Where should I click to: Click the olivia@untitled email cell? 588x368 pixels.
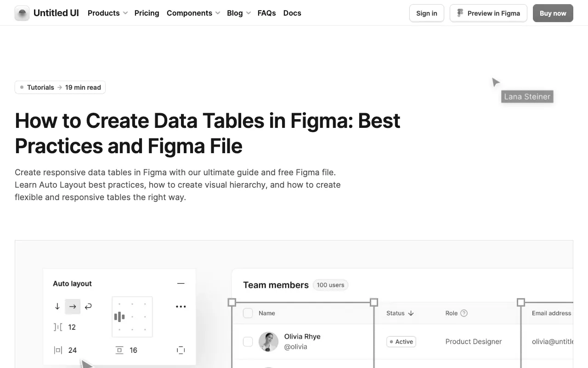553,342
